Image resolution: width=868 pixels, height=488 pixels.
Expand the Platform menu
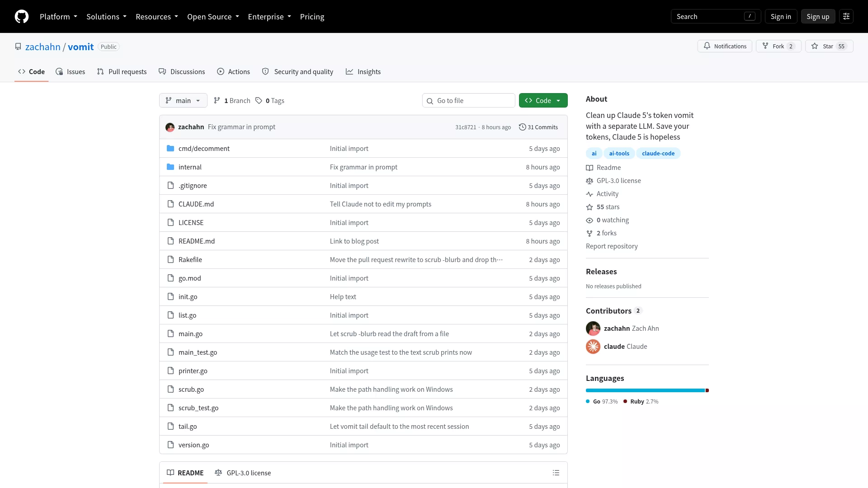(x=58, y=17)
